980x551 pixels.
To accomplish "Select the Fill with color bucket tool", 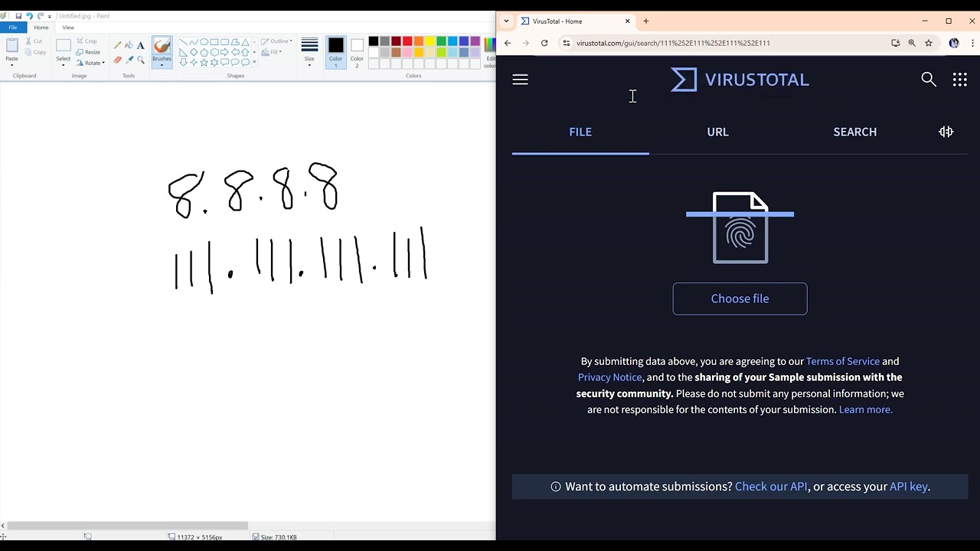I will click(129, 45).
